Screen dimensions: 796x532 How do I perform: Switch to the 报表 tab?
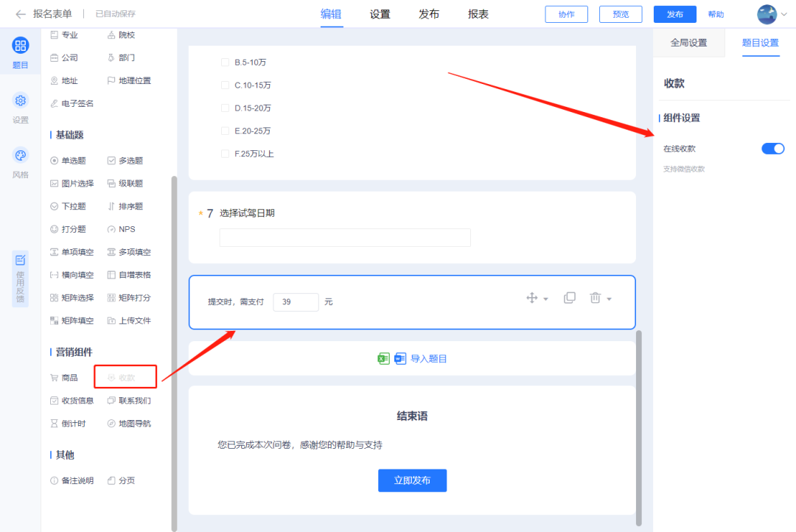click(x=478, y=14)
